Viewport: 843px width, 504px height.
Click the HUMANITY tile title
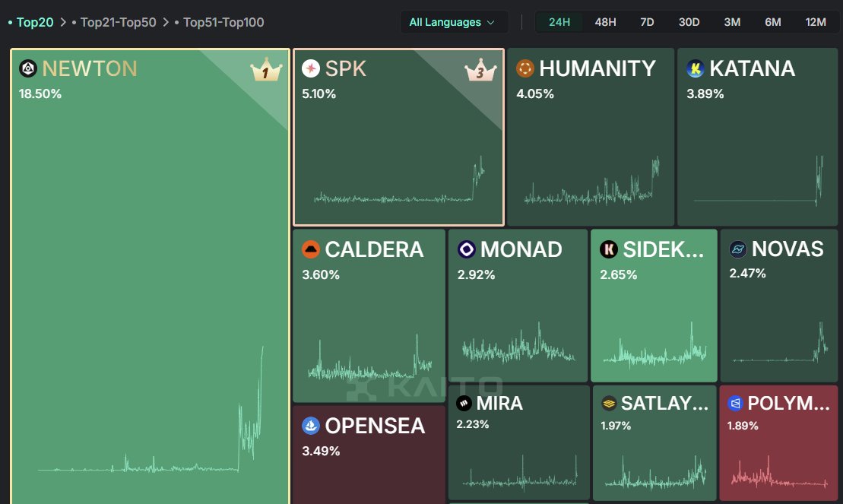tap(597, 68)
